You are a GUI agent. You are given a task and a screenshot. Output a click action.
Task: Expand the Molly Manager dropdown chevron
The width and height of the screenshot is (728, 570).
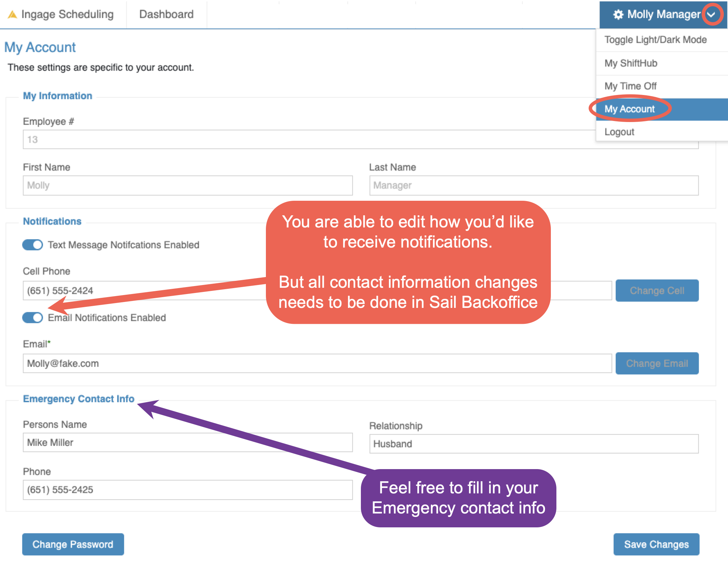711,15
